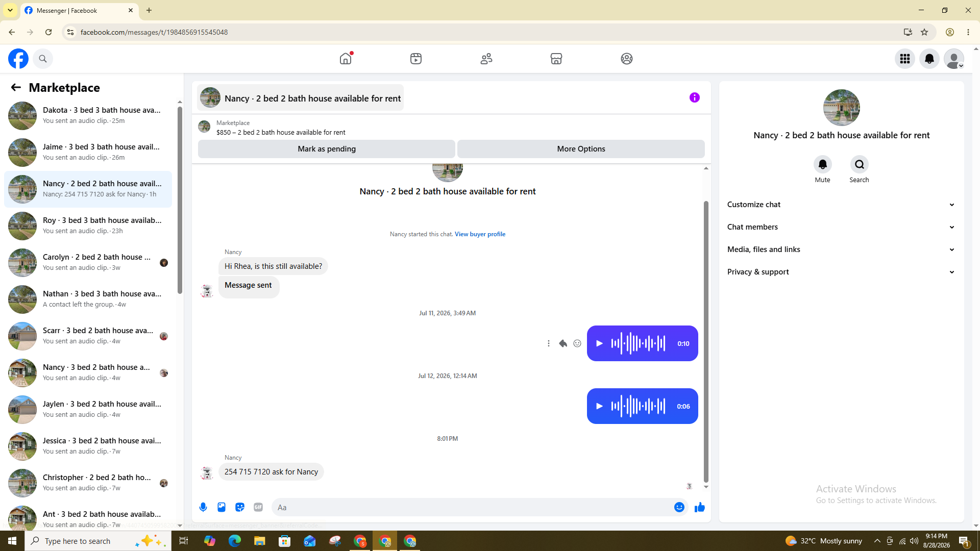Click the voice clip microphone icon
This screenshot has height=551, width=980.
pos(203,507)
